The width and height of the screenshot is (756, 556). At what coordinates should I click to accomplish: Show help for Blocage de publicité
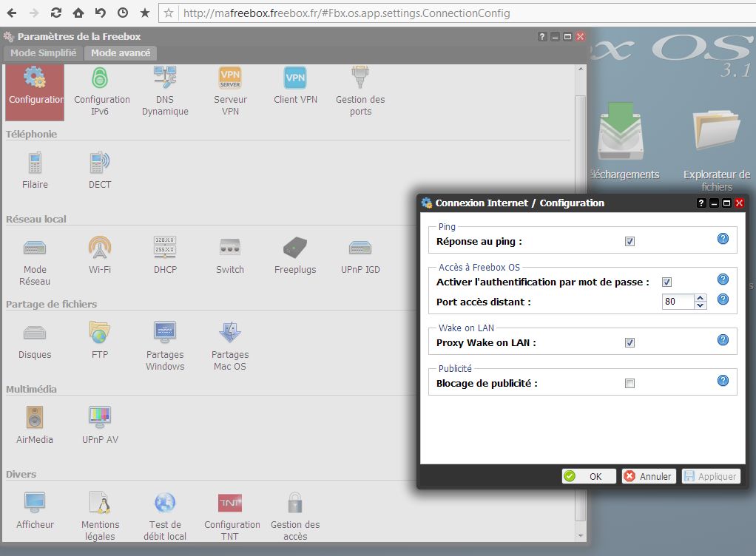coord(723,381)
